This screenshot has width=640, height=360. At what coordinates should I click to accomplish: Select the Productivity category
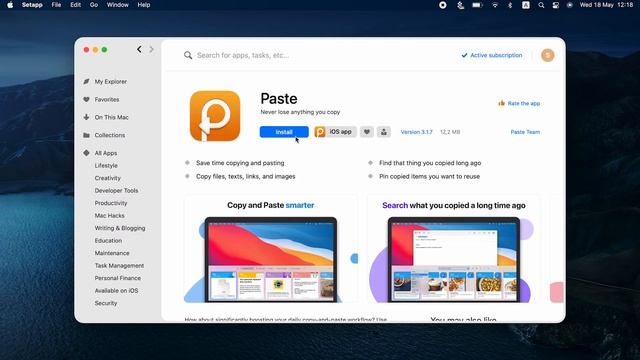coord(111,203)
